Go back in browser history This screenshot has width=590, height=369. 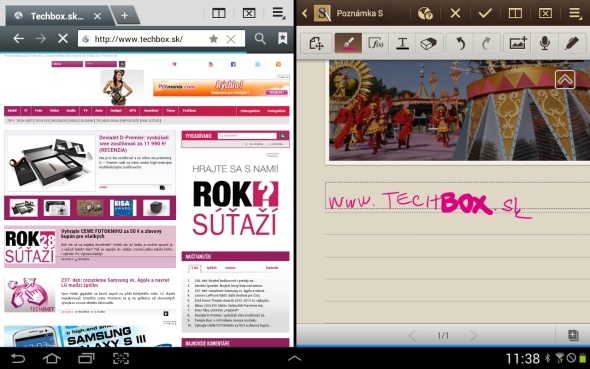18,38
